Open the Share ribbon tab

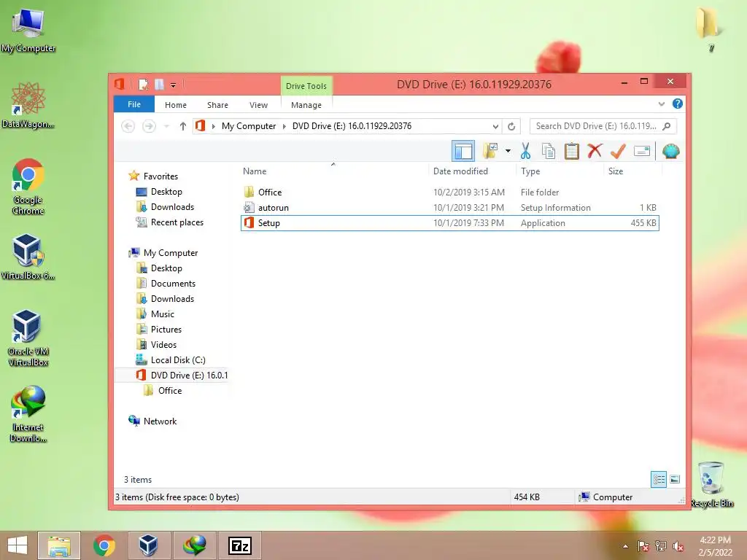click(217, 105)
